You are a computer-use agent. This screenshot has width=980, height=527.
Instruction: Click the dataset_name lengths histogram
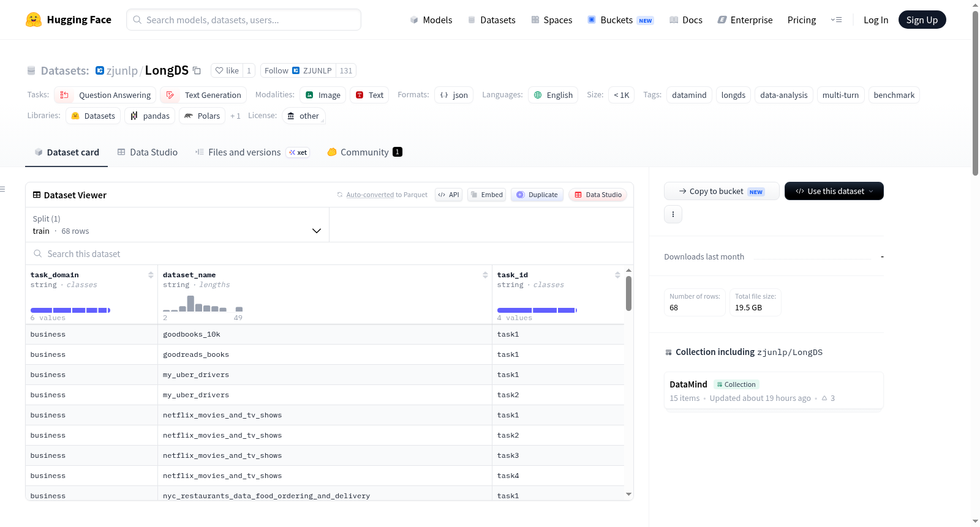[x=203, y=304]
